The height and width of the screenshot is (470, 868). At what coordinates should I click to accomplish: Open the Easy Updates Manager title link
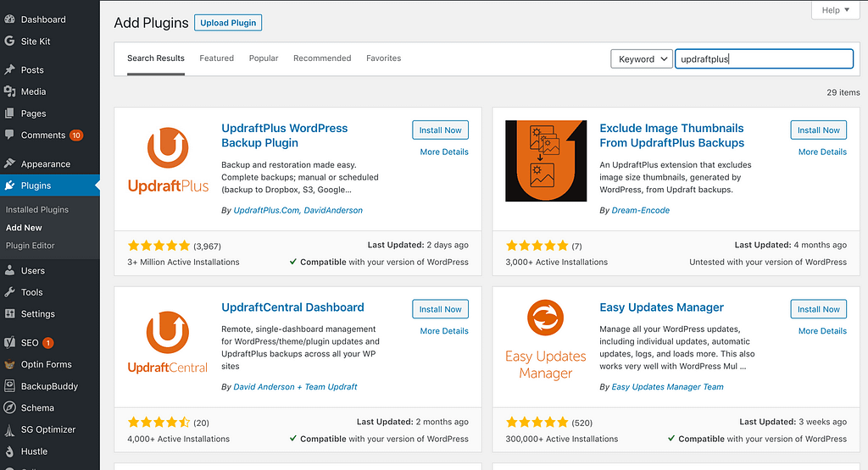coord(661,307)
